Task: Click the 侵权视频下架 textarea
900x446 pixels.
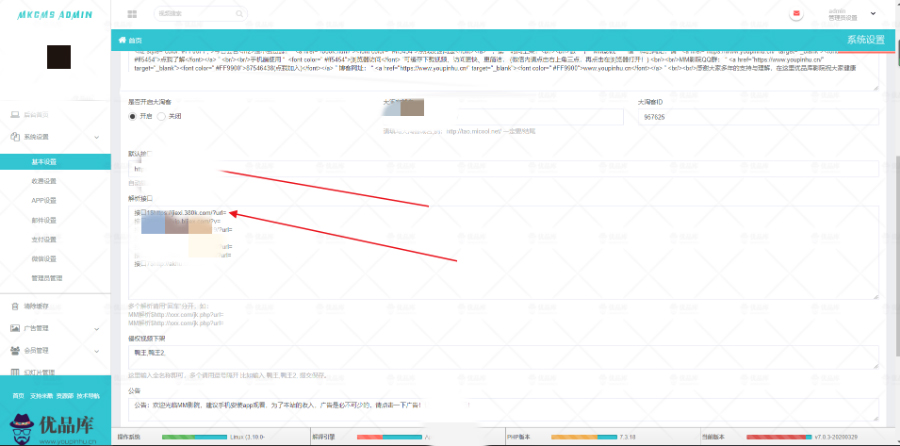Action: point(503,357)
